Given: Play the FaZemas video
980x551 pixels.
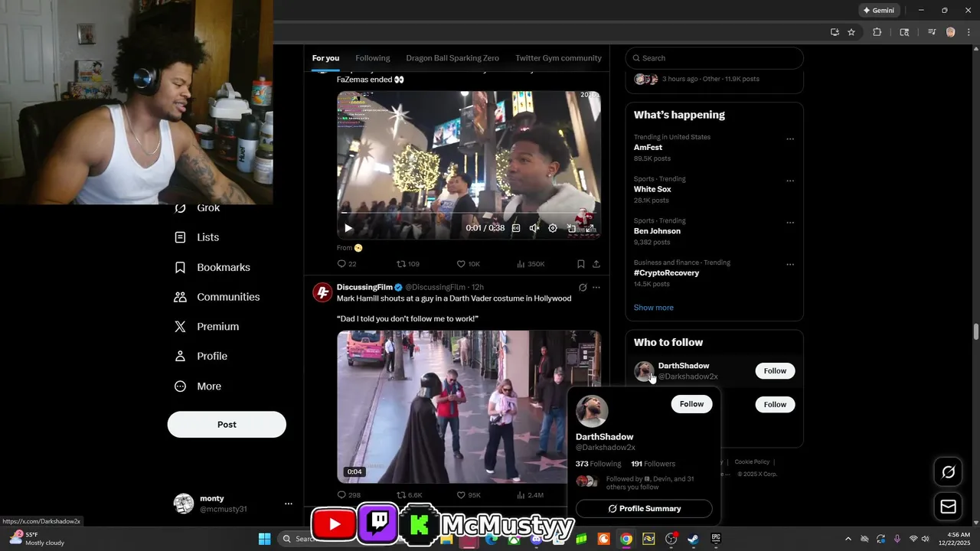Looking at the screenshot, I should click(348, 228).
